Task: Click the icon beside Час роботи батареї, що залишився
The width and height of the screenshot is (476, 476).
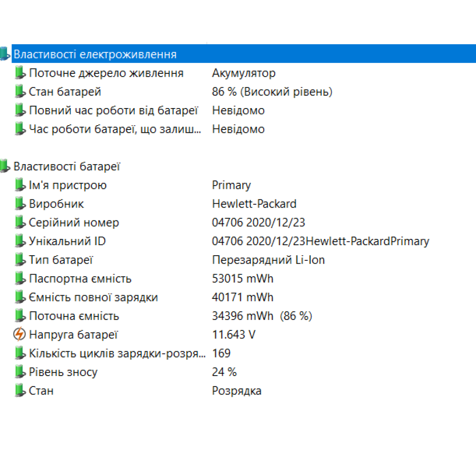Action: (19, 129)
